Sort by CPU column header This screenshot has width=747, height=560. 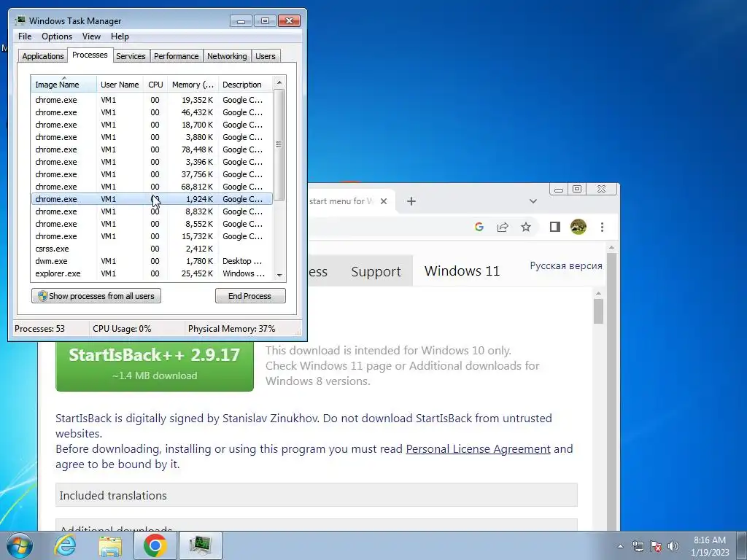click(x=155, y=85)
